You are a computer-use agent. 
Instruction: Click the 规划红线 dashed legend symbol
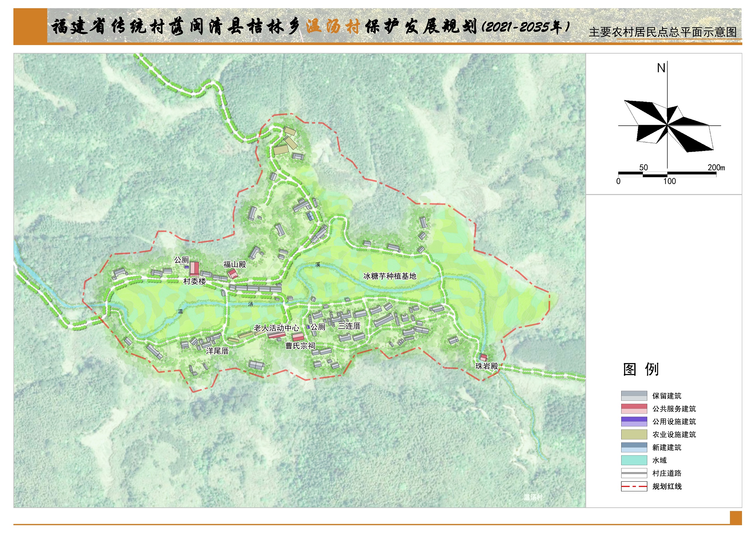[x=634, y=486]
